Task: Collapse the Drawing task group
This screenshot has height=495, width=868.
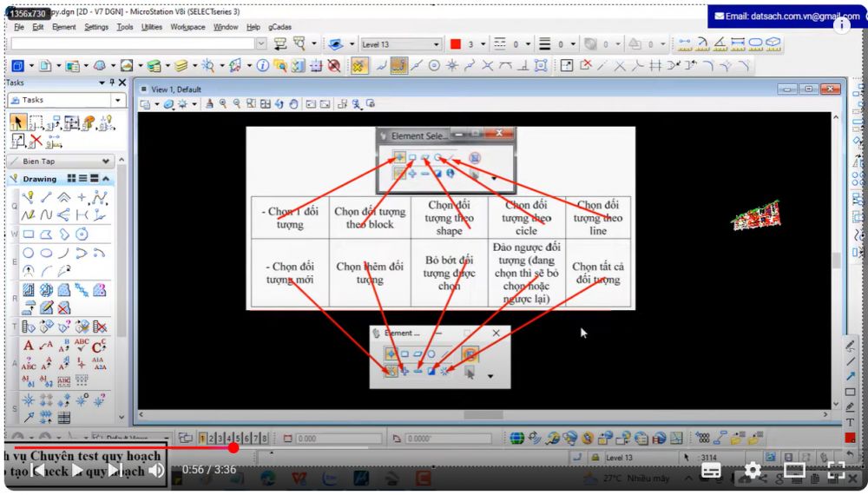Action: 106,179
